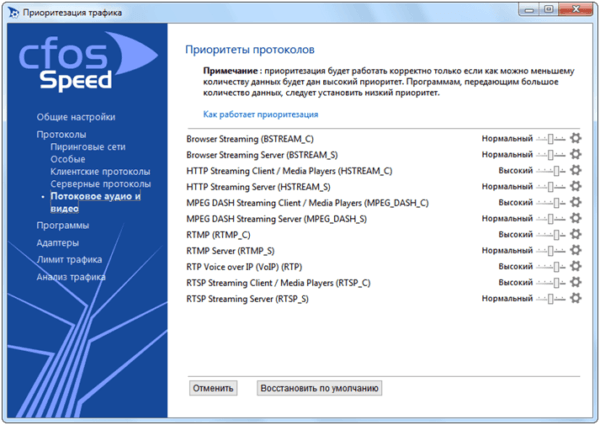
Task: Open gear settings for RTP Voice over IP
Action: click(x=576, y=266)
